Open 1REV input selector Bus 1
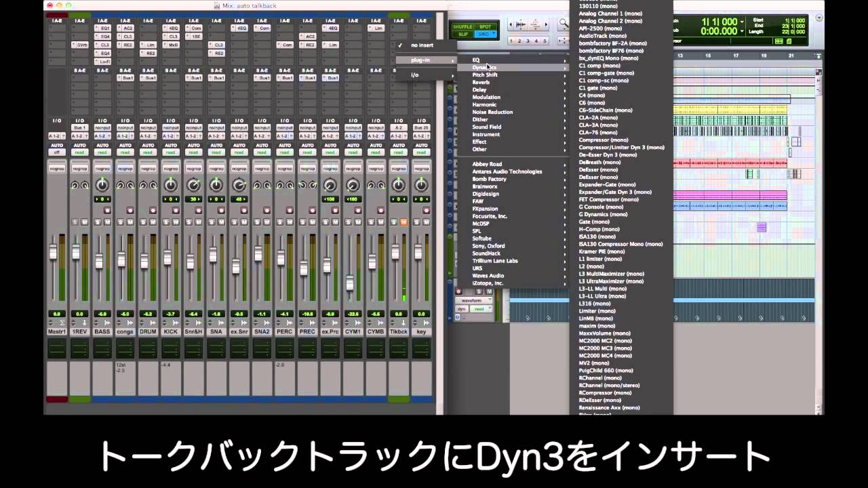 pos(80,127)
